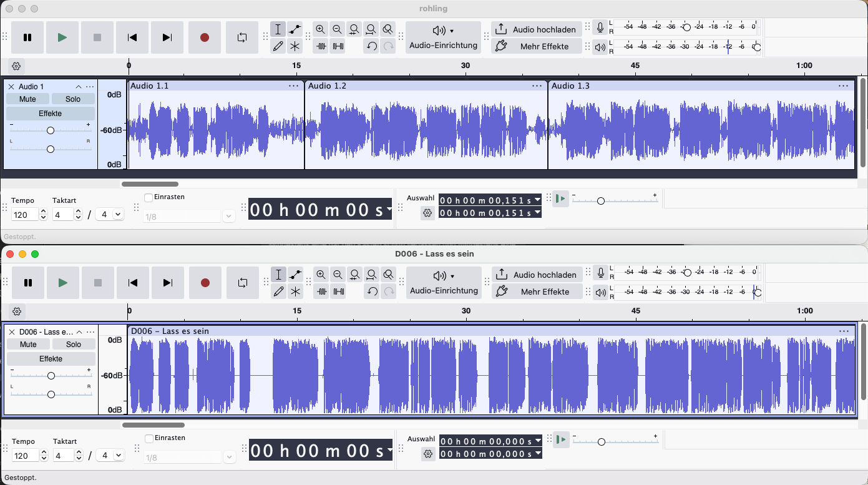The height and width of the screenshot is (485, 868).
Task: Click the Tempo field in rohling window
Action: click(x=25, y=214)
